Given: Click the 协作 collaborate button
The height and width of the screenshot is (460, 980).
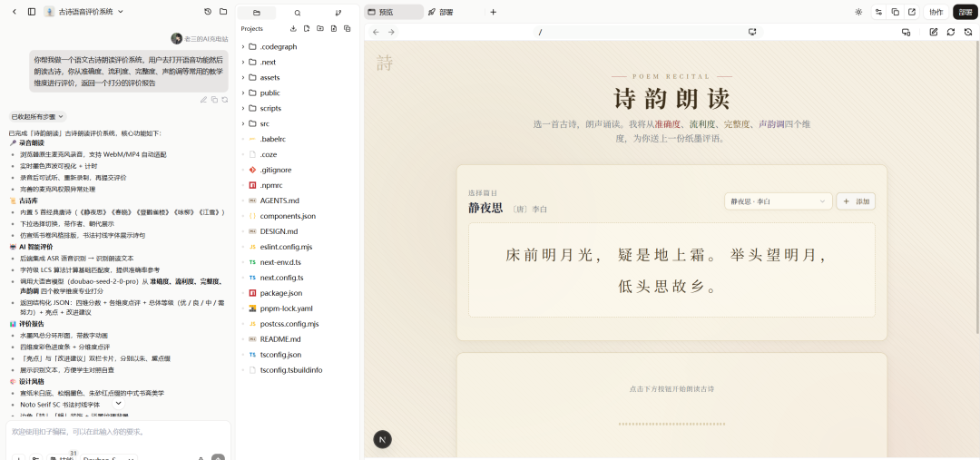Looking at the screenshot, I should click(x=936, y=12).
